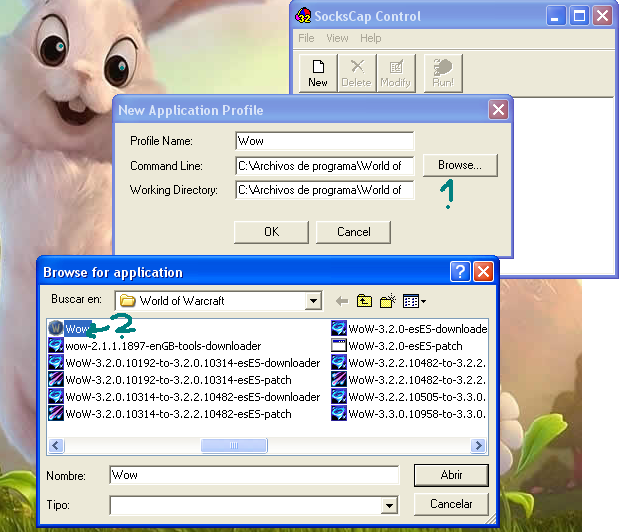630x532 pixels.
Task: Click the horizontal scrollbar thumb in file list
Action: [x=234, y=446]
